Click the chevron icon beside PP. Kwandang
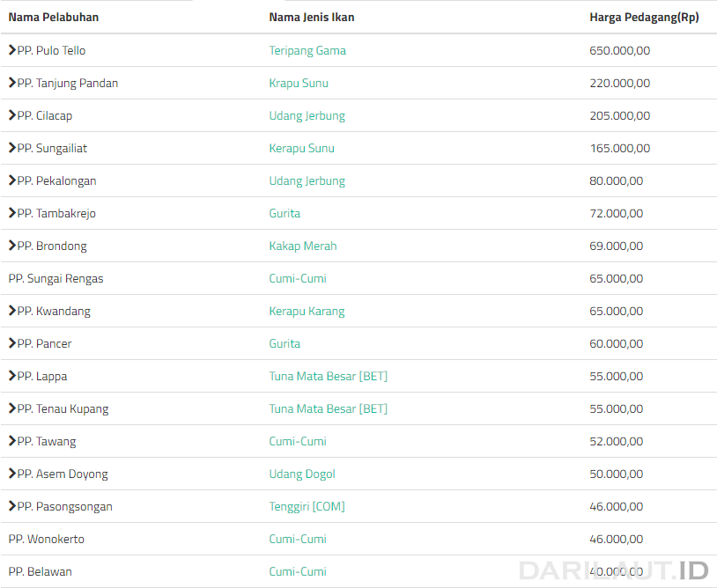The image size is (717, 588). coord(12,310)
